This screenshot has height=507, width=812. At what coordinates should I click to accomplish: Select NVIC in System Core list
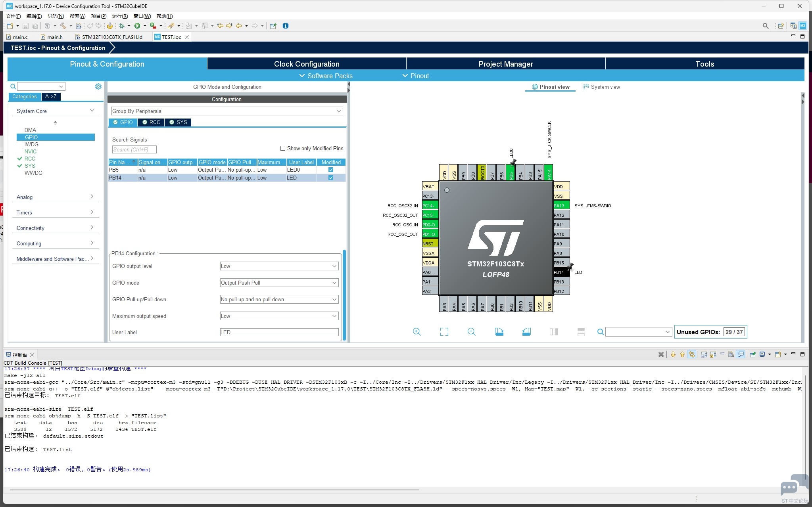click(x=30, y=151)
